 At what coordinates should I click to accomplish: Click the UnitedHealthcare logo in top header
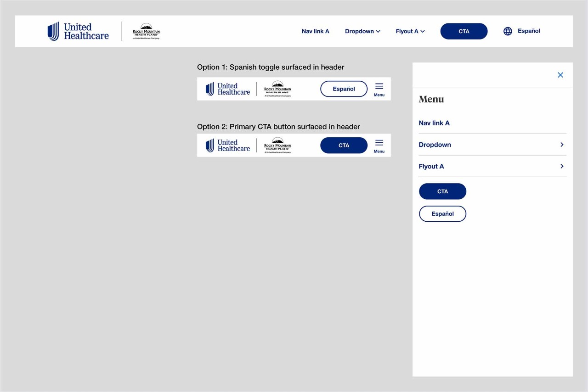(78, 31)
